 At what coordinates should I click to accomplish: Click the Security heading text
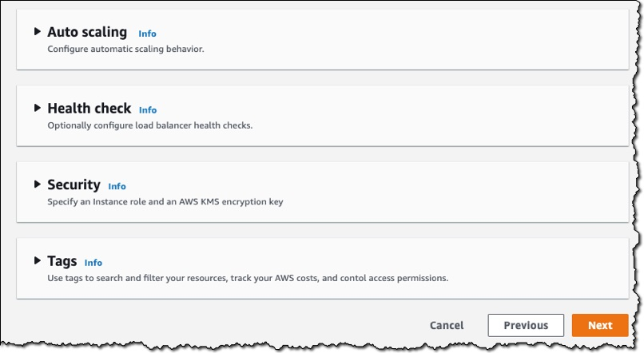point(74,184)
